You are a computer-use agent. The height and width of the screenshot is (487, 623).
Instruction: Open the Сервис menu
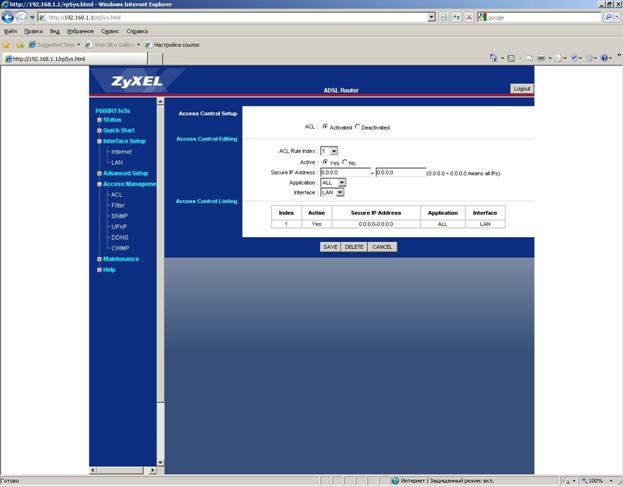click(110, 31)
